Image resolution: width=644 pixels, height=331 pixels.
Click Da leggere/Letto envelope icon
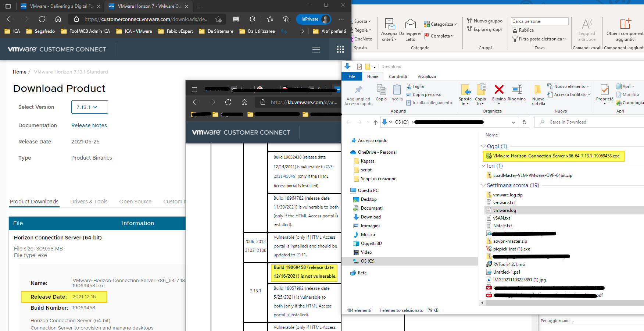click(x=410, y=30)
